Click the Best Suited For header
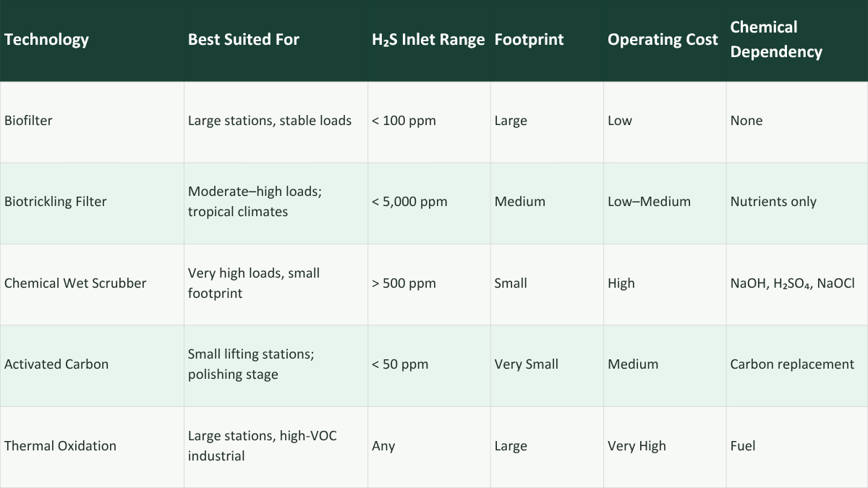The width and height of the screenshot is (868, 488). click(243, 40)
